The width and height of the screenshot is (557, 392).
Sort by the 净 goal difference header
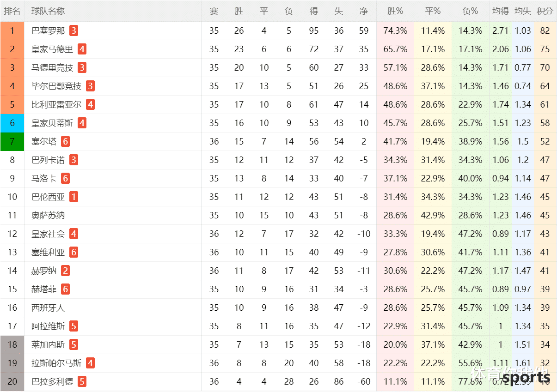[364, 11]
